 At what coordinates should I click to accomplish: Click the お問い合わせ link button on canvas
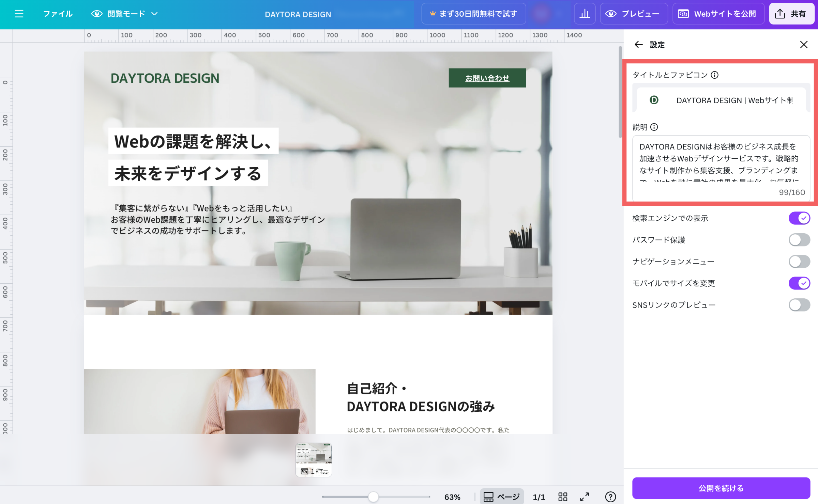pyautogui.click(x=487, y=78)
